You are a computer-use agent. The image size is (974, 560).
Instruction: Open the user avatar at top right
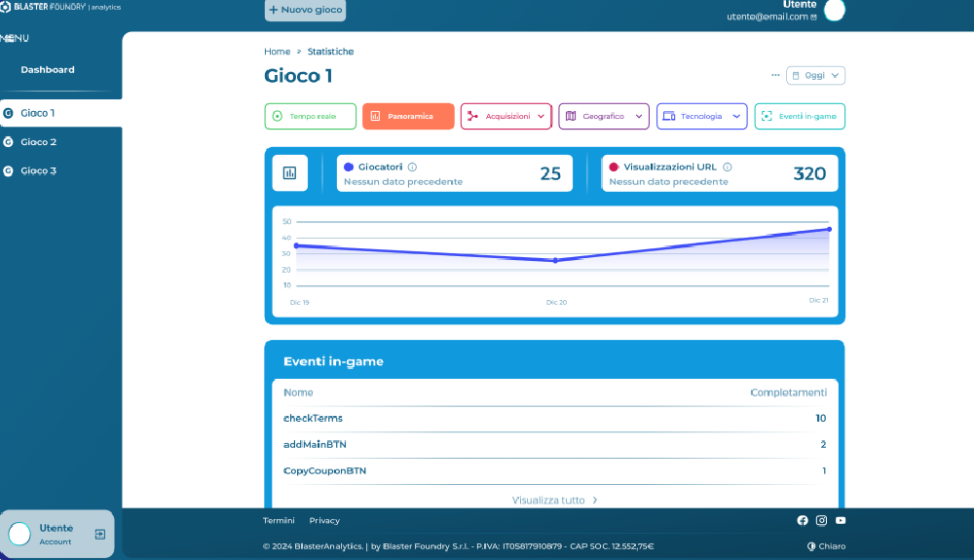tap(835, 10)
